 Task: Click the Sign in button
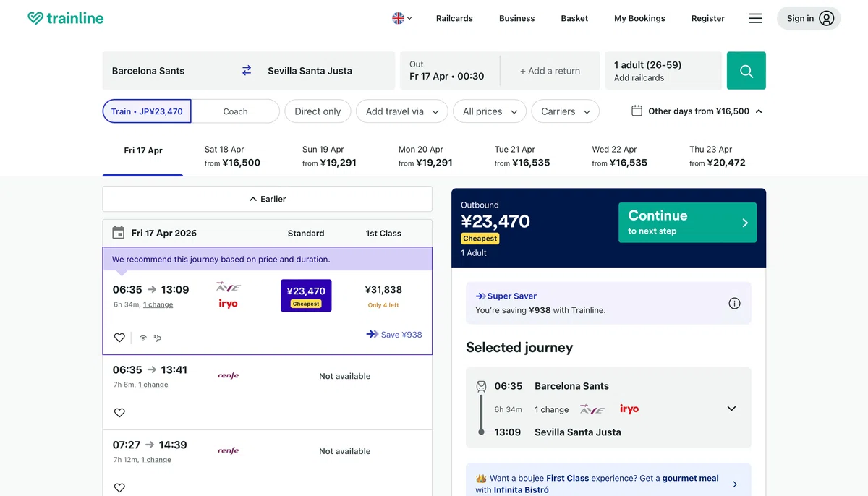tap(809, 18)
